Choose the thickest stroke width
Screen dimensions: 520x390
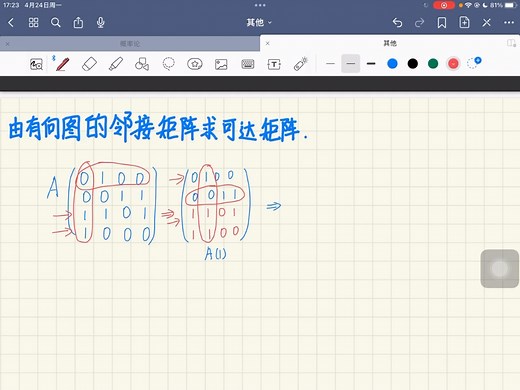tap(371, 63)
